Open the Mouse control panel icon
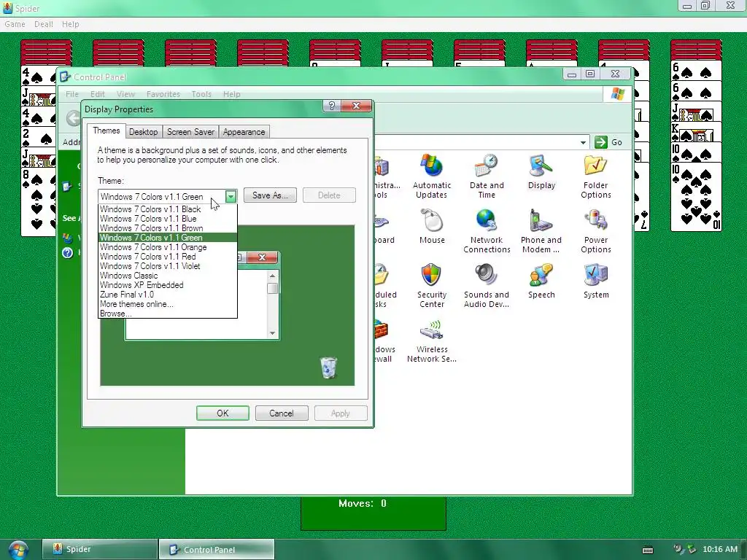The image size is (747, 560). 432,227
